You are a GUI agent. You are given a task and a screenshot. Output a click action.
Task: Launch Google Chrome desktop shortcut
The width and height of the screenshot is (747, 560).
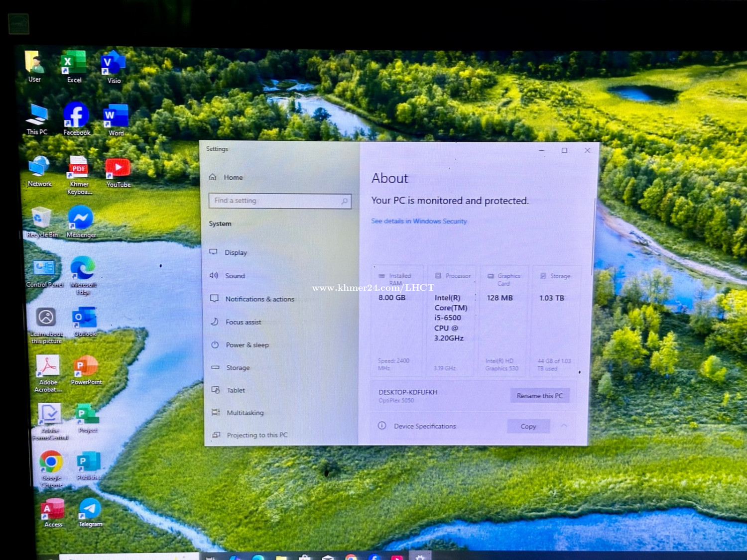pos(51,463)
